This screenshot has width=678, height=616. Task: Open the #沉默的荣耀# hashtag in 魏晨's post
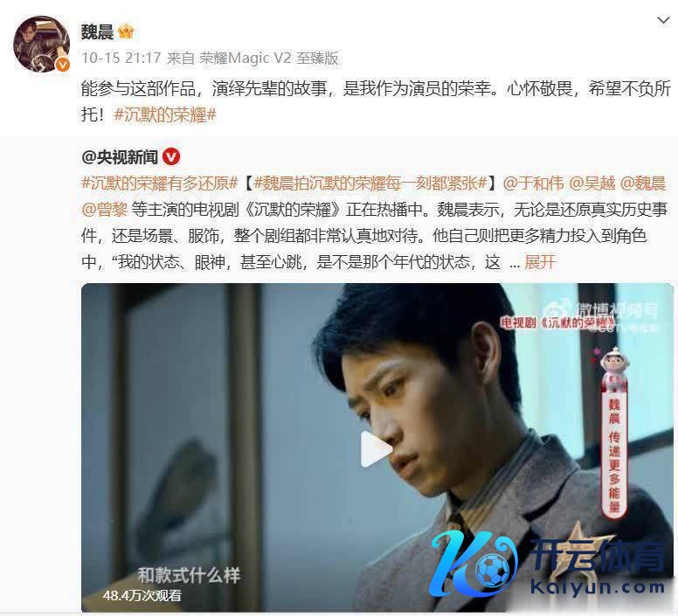coord(165,115)
